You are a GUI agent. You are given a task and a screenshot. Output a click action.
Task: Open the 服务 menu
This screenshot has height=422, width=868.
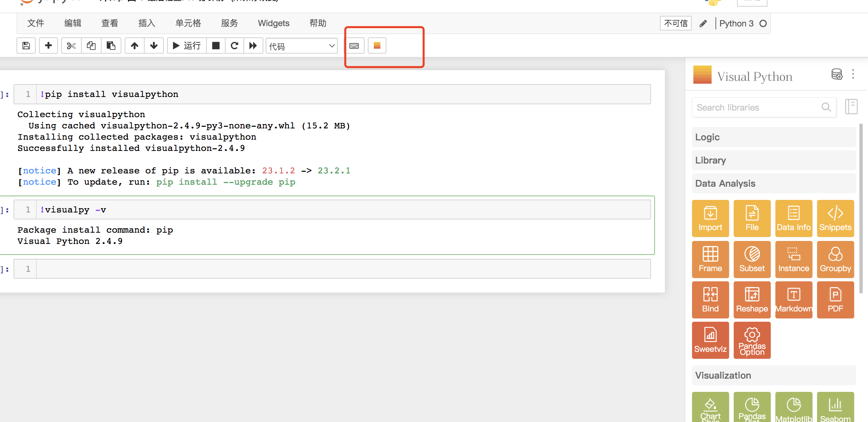[230, 23]
